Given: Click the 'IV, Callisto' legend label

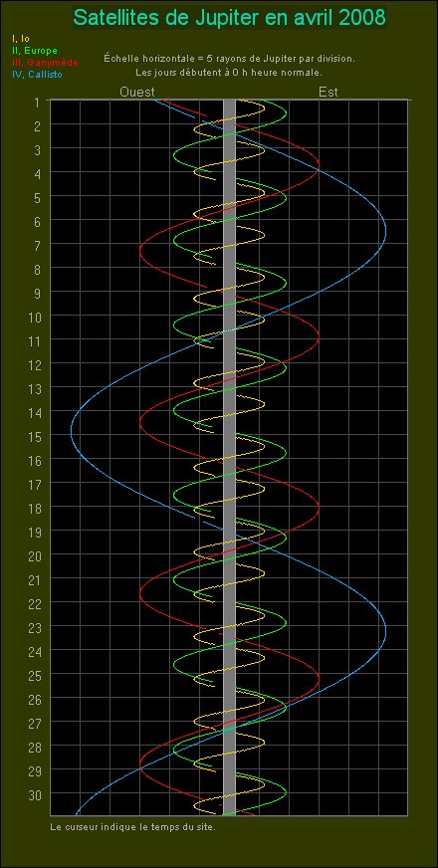Looking at the screenshot, I should pos(37,75).
